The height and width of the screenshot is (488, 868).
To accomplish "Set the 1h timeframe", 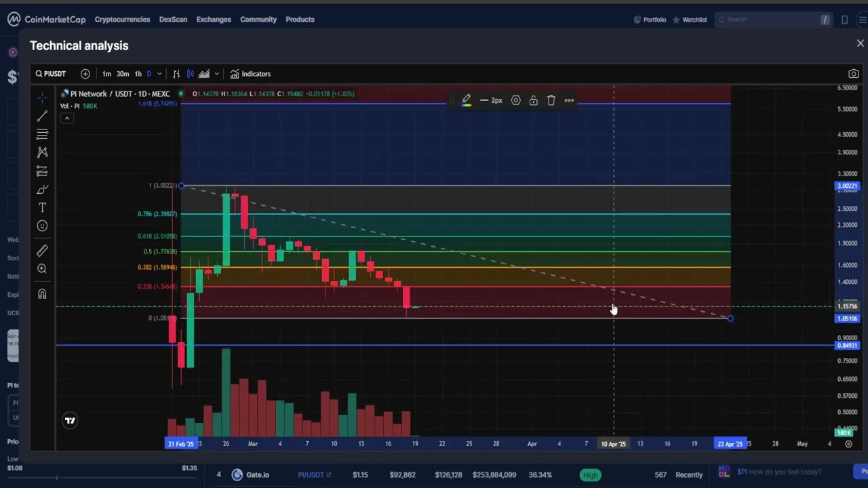I will [x=138, y=74].
